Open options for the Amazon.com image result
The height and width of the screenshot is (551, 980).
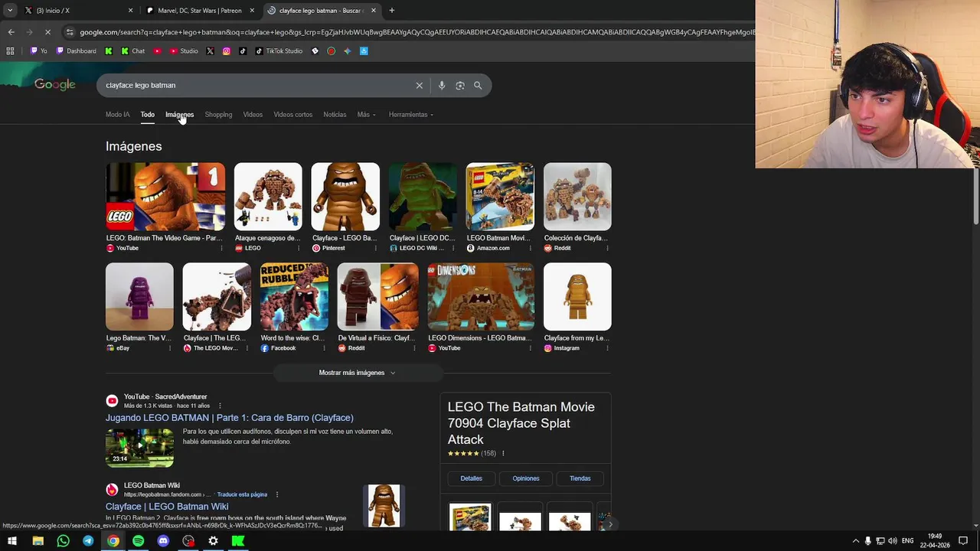point(530,248)
